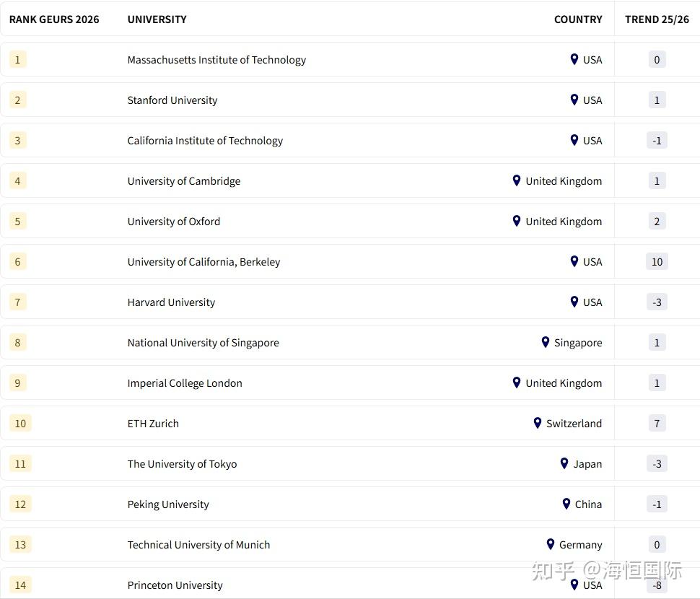Screen dimensions: 700x599
Task: Click the trend badge showing 10
Action: coord(657,262)
